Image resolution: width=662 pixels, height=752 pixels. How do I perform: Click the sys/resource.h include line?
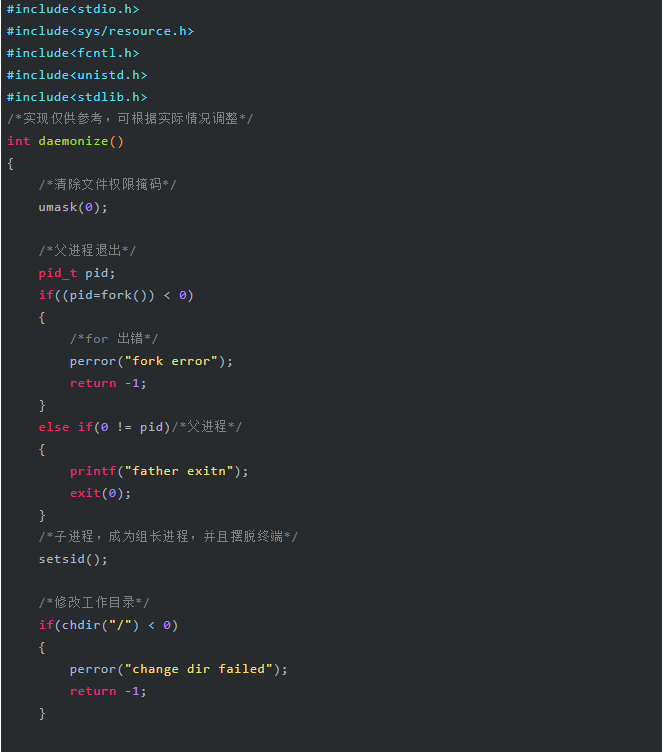click(x=100, y=31)
